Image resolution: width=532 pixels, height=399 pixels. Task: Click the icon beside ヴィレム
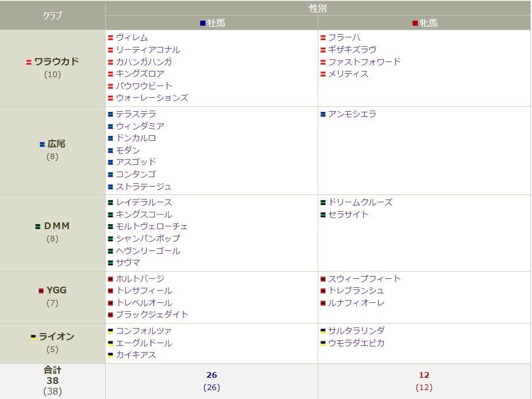(x=110, y=37)
